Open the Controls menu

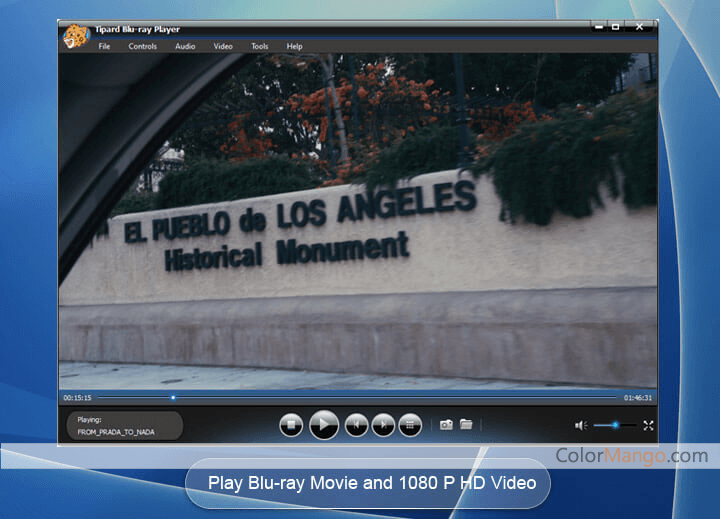[x=142, y=46]
